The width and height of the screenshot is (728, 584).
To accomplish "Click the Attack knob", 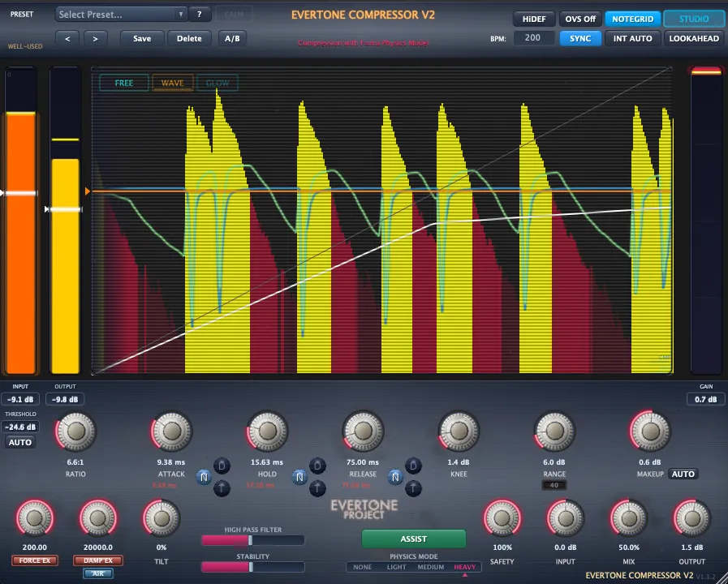I will (171, 432).
